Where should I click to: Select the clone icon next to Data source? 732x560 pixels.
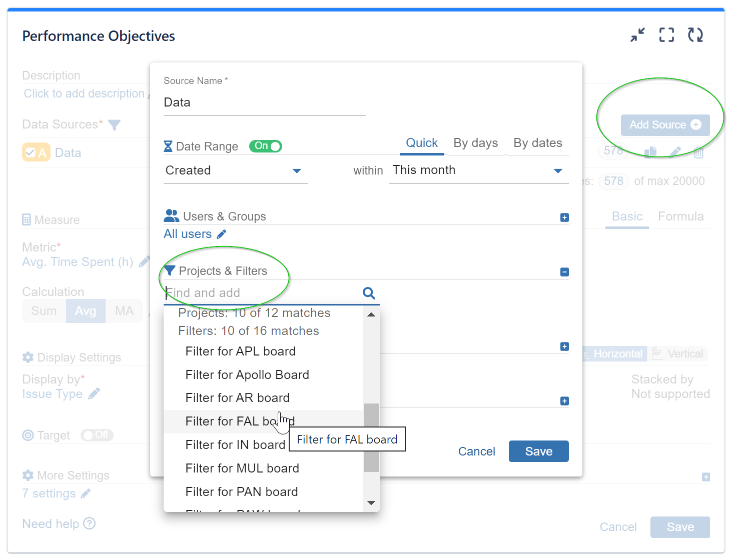coord(651,151)
